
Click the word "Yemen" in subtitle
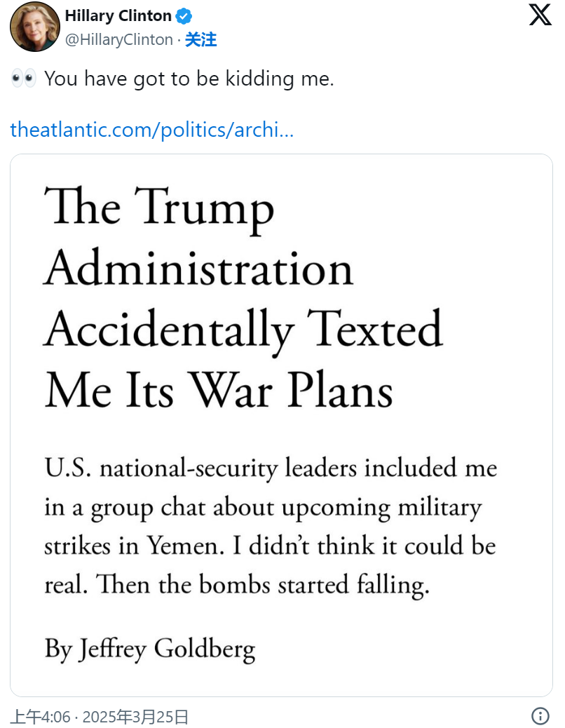(186, 546)
